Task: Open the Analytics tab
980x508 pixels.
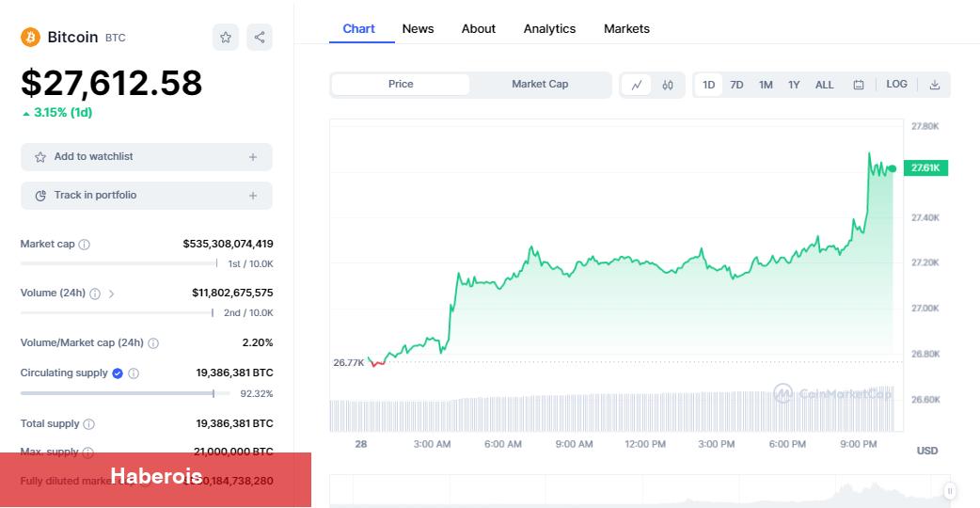Action: (549, 29)
